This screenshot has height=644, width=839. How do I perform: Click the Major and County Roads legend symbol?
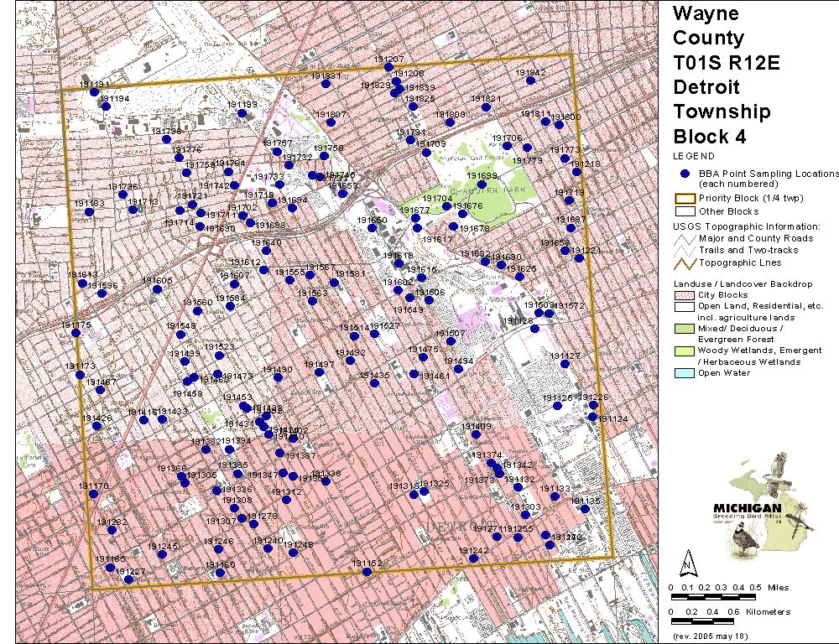pos(685,239)
